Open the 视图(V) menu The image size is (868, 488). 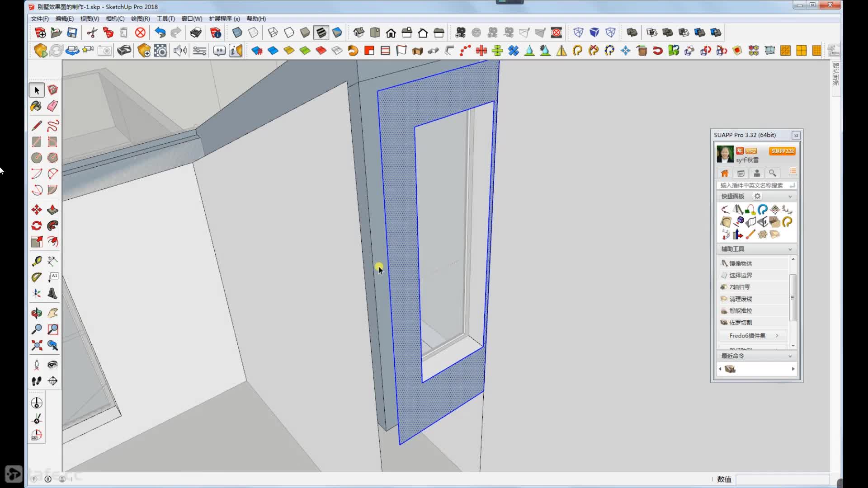click(x=90, y=19)
